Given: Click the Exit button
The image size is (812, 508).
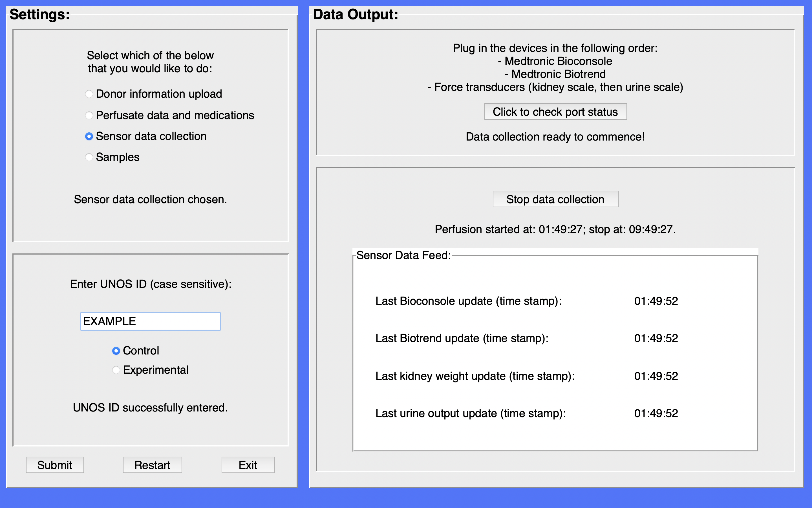Looking at the screenshot, I should 248,465.
